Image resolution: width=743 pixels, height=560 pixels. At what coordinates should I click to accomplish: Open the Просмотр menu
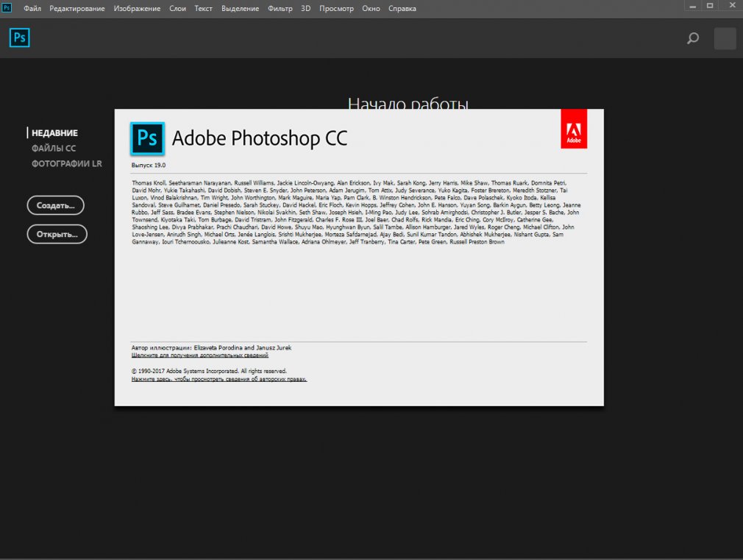coord(336,9)
